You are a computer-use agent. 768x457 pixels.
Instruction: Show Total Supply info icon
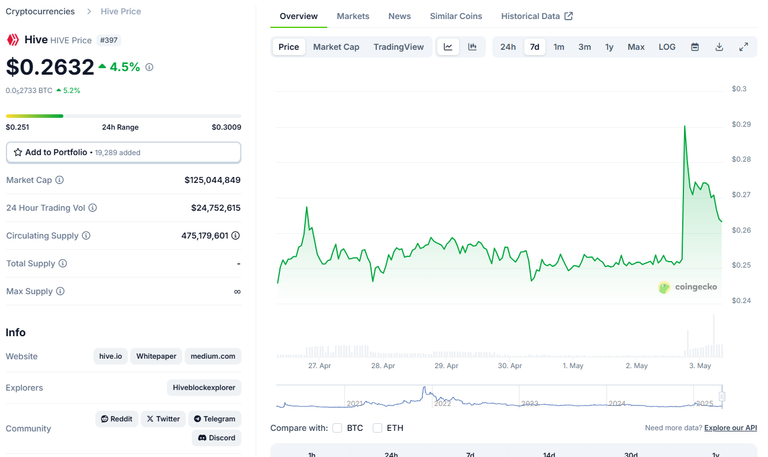(x=63, y=264)
